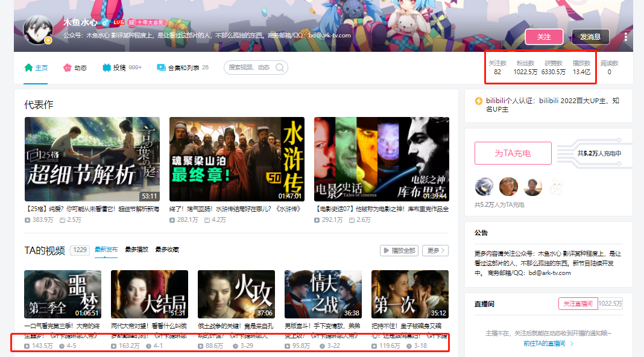Open the 把持不住 video title
The width and height of the screenshot is (644, 357).
(x=410, y=330)
